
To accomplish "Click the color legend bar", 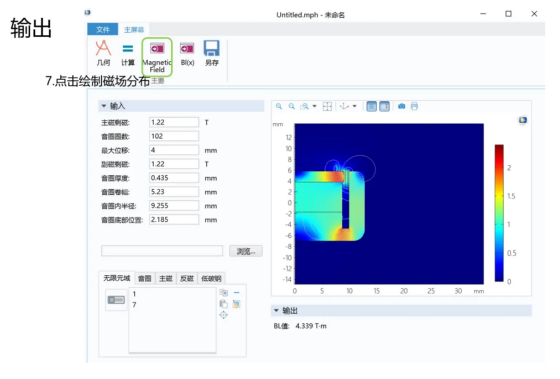I will coord(499,213).
